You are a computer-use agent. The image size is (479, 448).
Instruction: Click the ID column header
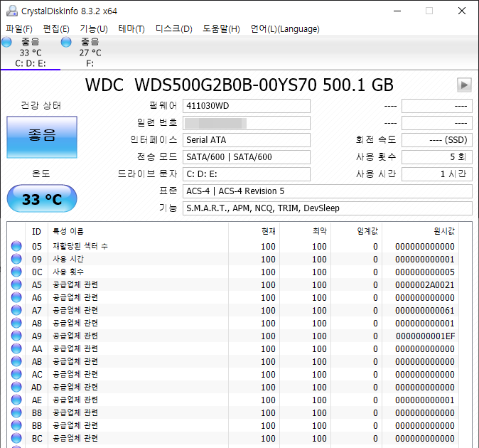(x=37, y=231)
